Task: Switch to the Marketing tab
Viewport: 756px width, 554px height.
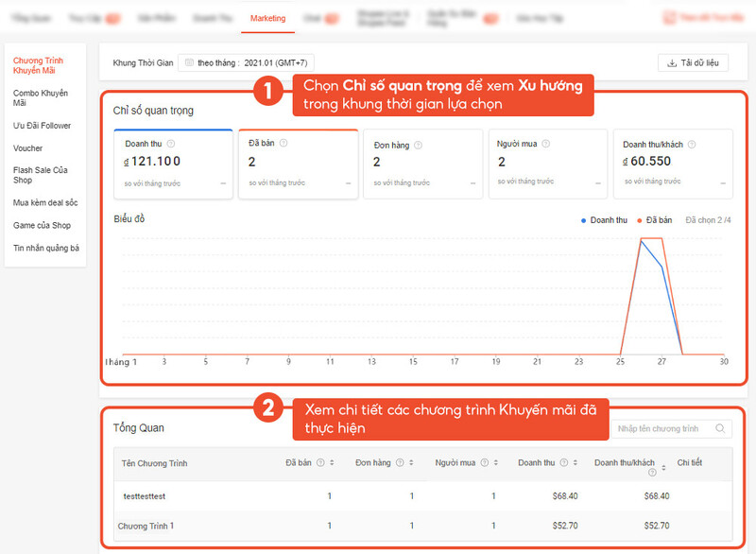Action: [x=268, y=17]
